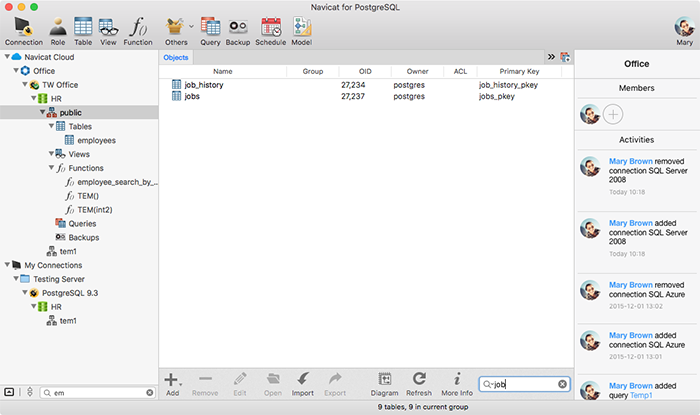700x415 pixels.
Task: Click the ACL column header
Action: (x=460, y=71)
